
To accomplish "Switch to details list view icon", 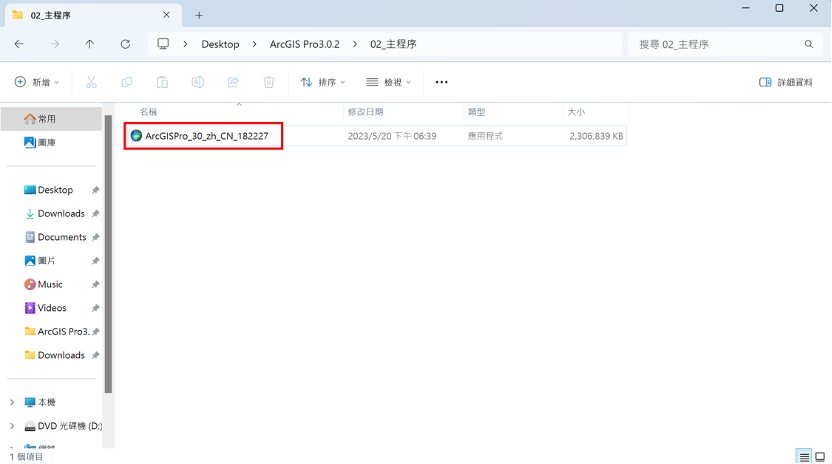I will 804,457.
